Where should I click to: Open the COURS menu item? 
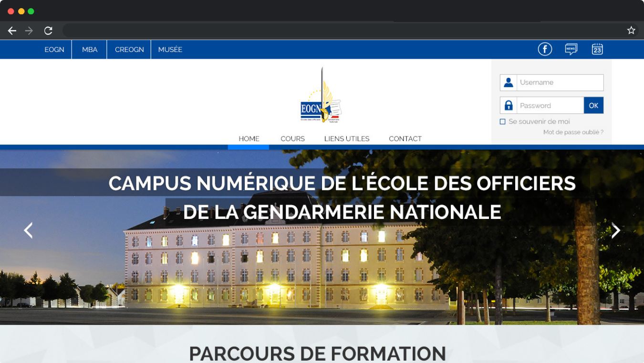(292, 139)
